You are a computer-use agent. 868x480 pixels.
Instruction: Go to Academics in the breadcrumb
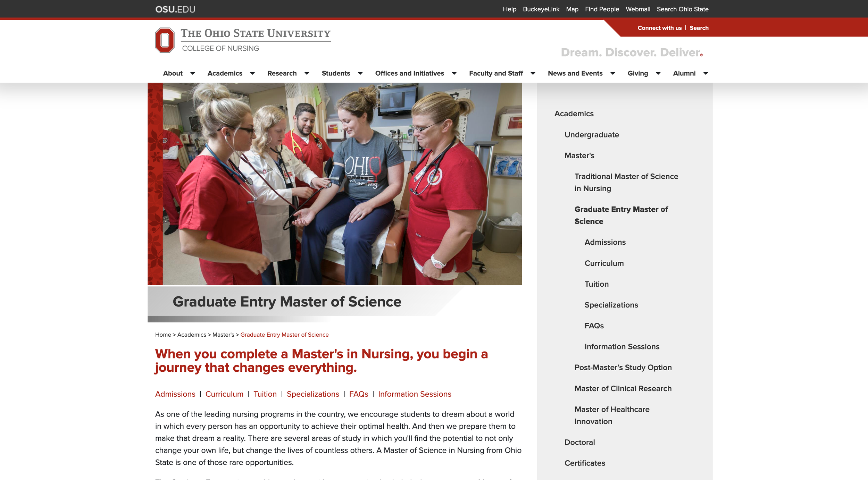coord(192,335)
